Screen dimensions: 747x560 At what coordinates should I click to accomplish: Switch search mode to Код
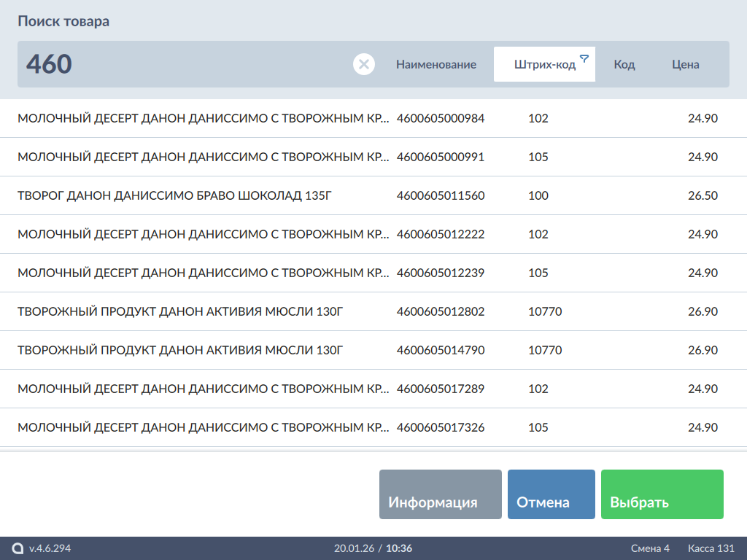(624, 64)
